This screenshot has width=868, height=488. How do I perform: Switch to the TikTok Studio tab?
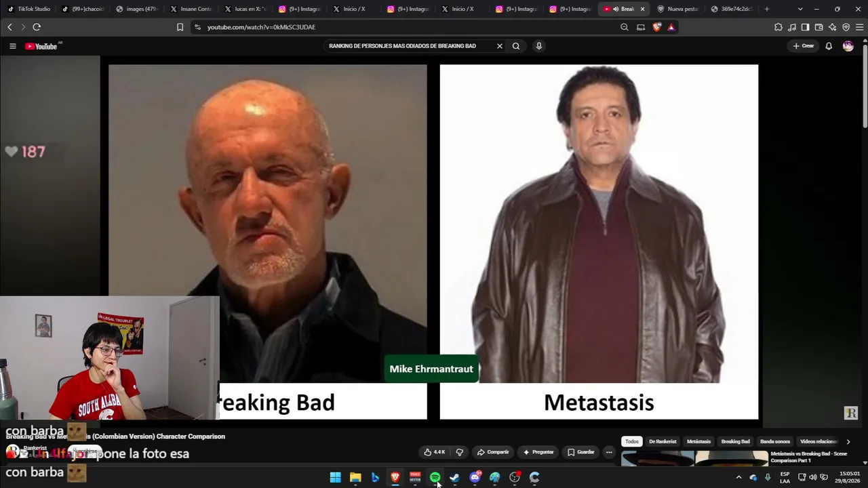(x=29, y=9)
